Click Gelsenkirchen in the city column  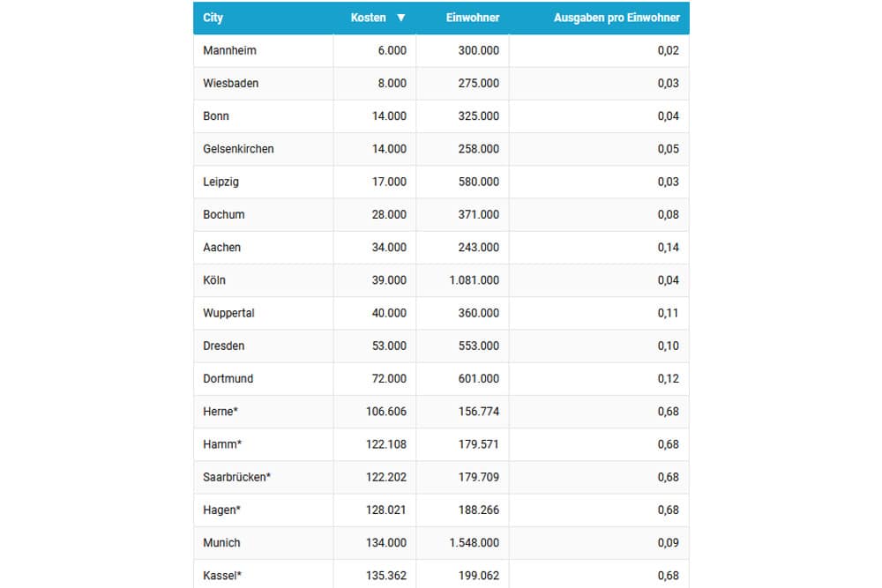click(238, 149)
